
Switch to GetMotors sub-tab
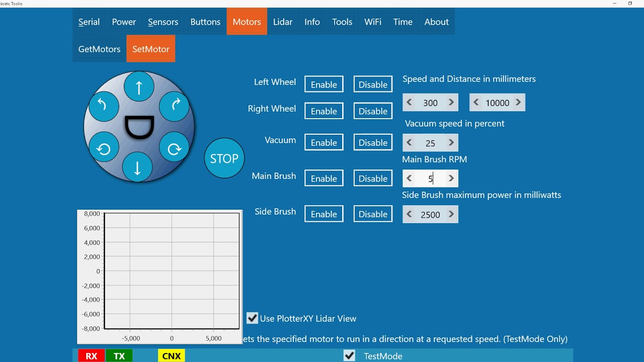(100, 49)
